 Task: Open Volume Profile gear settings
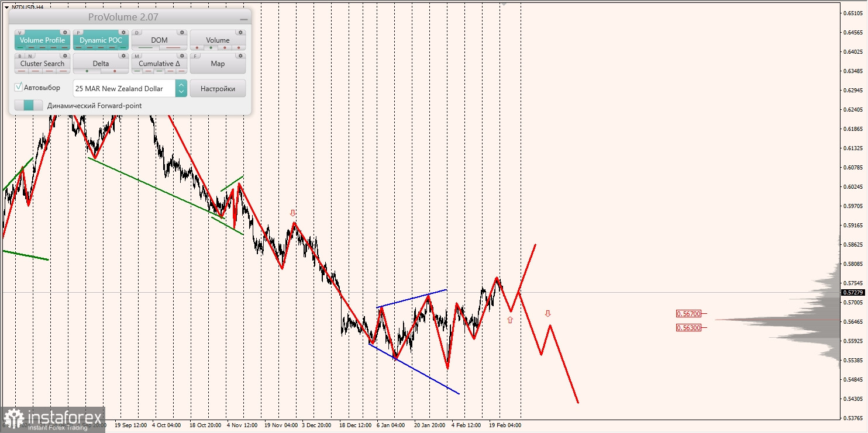tap(65, 33)
